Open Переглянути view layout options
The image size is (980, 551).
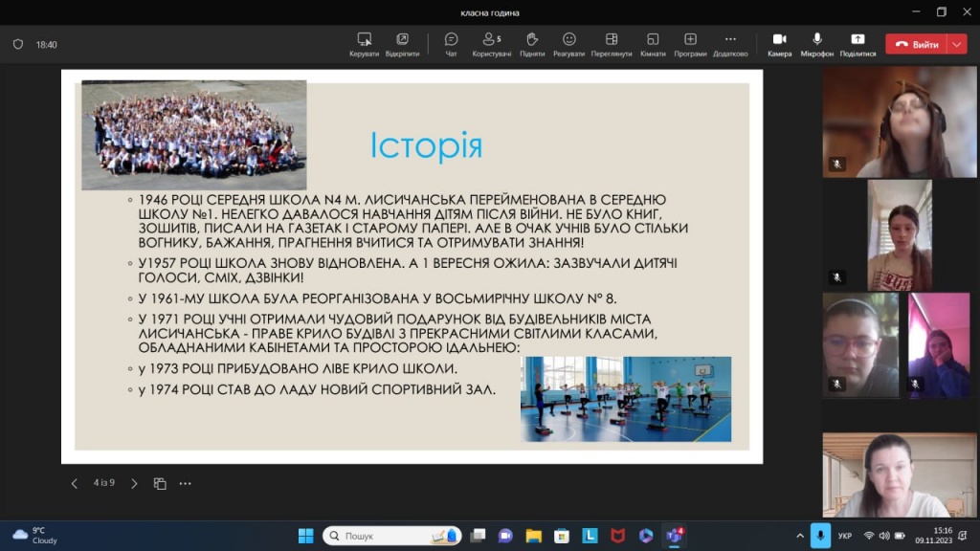(x=612, y=44)
